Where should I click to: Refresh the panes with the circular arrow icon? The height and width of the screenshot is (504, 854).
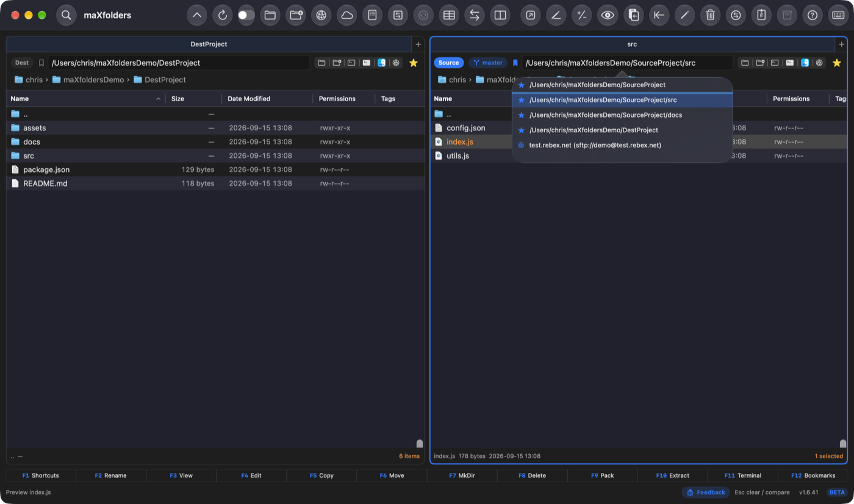[222, 15]
